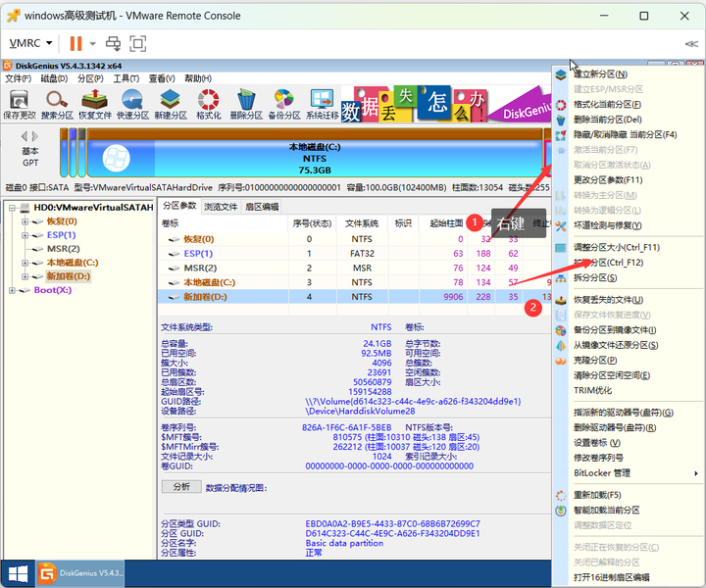The image size is (706, 588).
Task: Choose 设置卷标 (V) menu entry
Action: [x=628, y=443]
